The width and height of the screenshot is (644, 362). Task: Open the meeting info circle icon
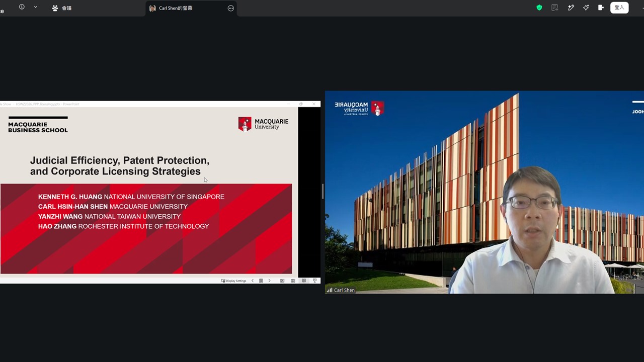22,7
